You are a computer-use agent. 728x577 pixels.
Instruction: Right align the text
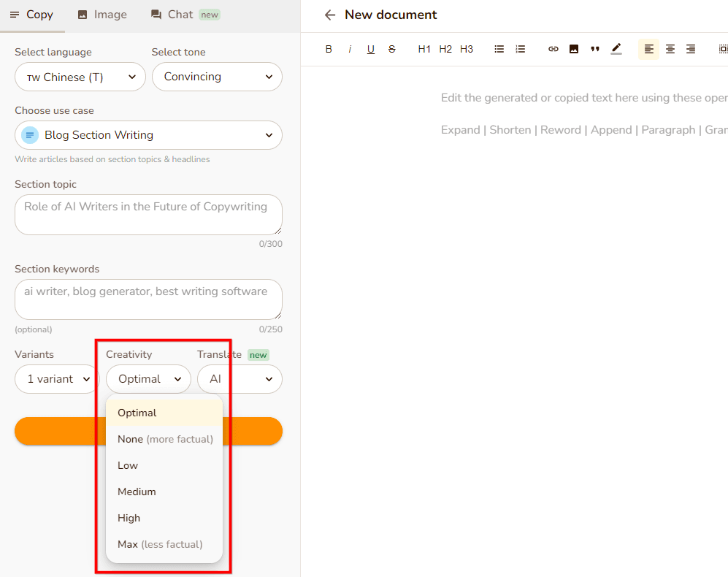click(691, 49)
